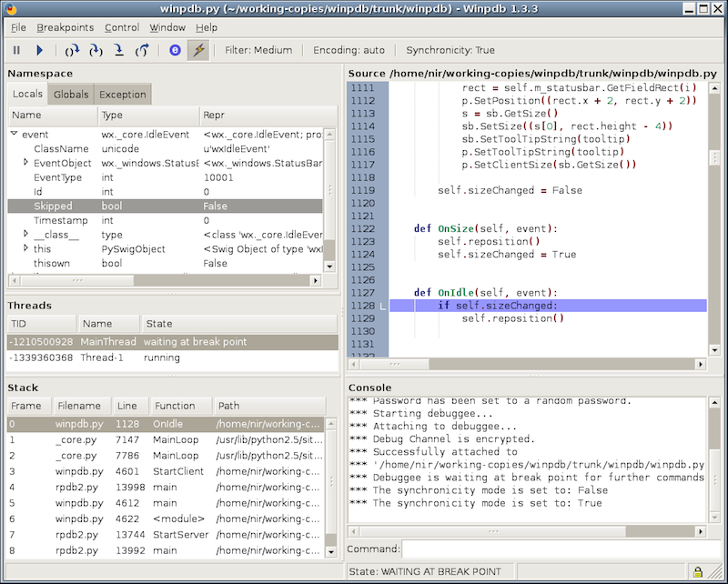The height and width of the screenshot is (584, 728).
Task: Click the Next (step over) icon
Action: coord(73,51)
